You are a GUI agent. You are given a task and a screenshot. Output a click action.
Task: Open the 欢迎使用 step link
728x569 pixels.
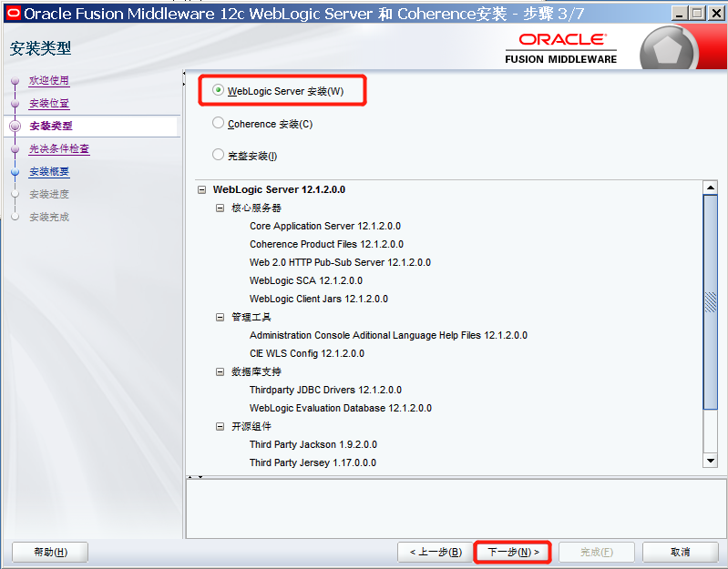pos(49,80)
